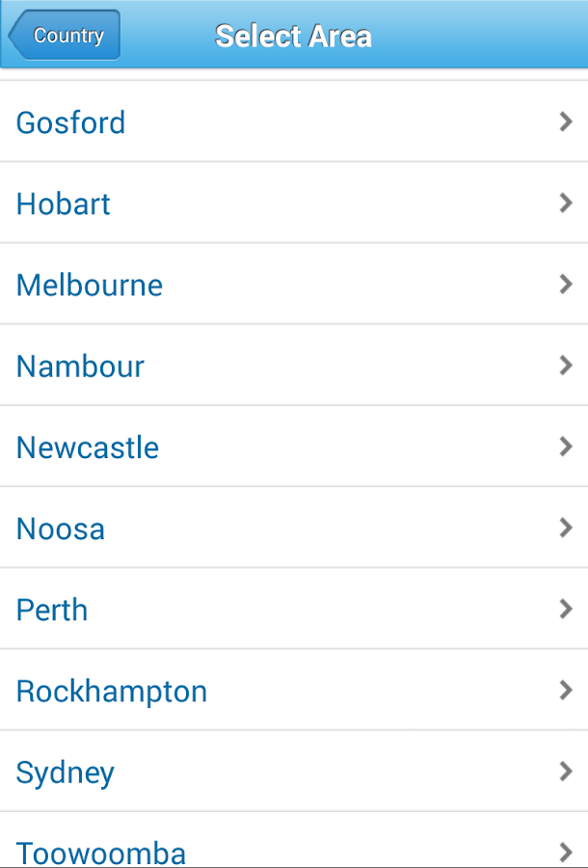Open Hobart area
The image size is (588, 868).
[64, 203]
